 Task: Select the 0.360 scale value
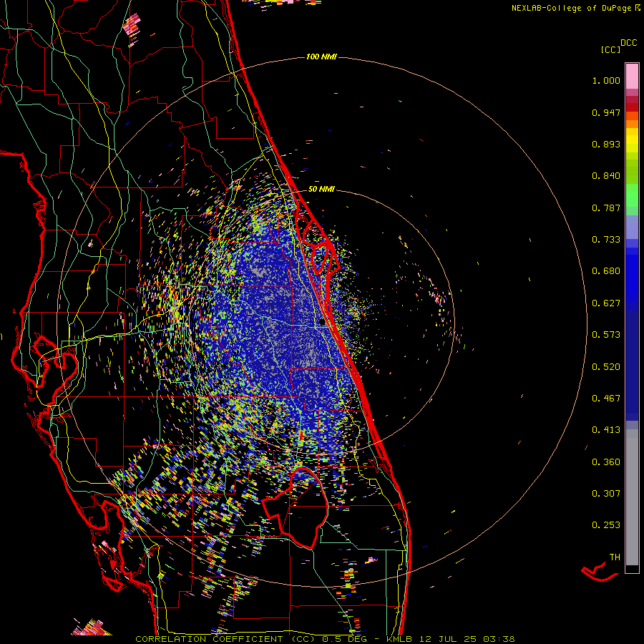click(606, 462)
